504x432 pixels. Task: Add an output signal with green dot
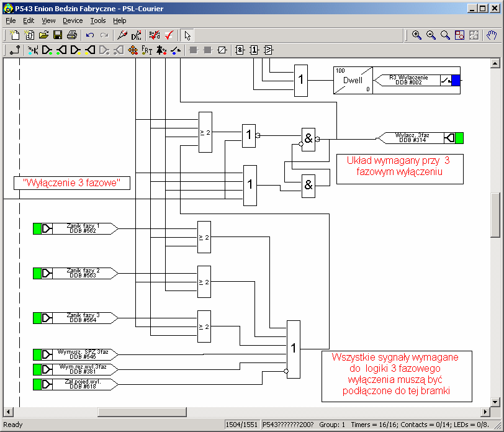(61, 50)
